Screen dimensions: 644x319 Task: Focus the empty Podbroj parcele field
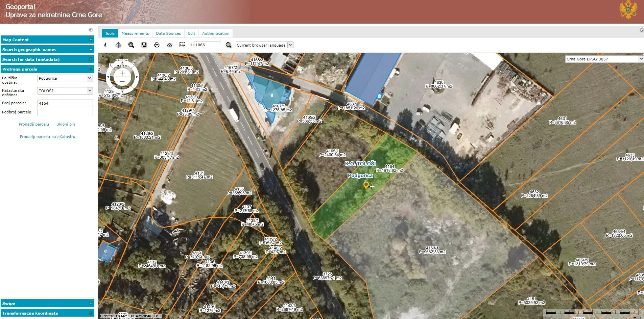65,112
